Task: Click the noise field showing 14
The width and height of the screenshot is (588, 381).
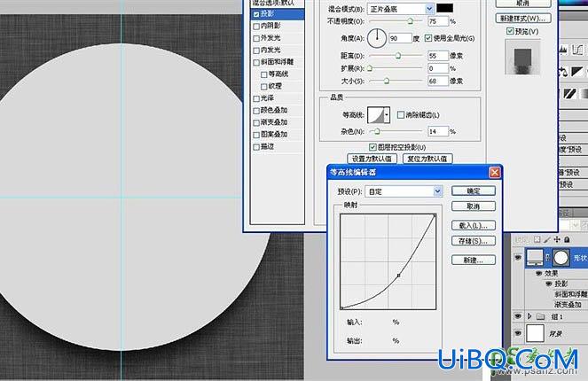Action: tap(438, 131)
